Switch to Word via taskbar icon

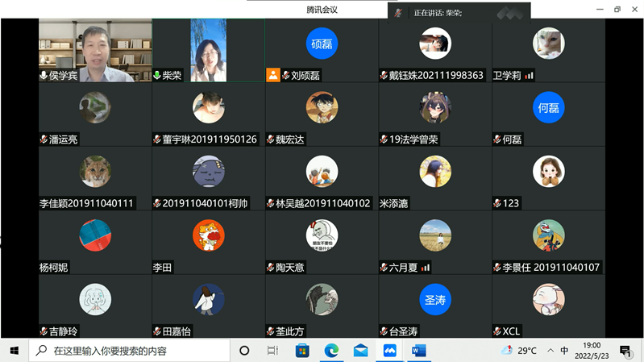coord(418,351)
